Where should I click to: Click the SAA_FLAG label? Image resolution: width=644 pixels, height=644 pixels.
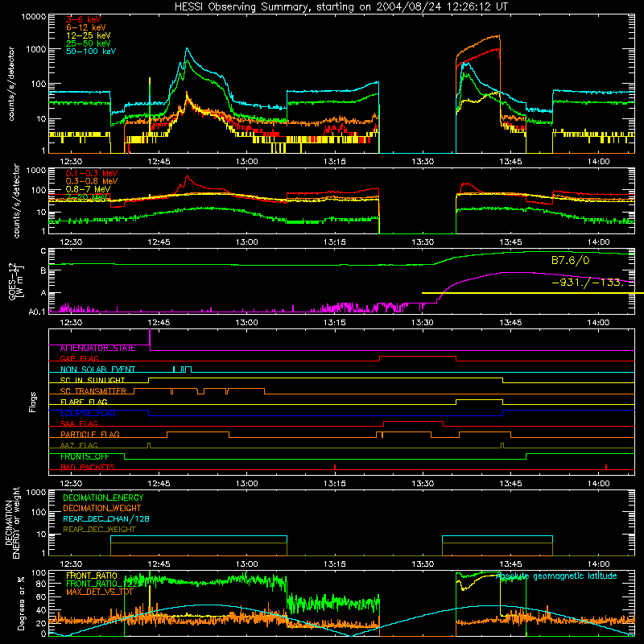pos(79,423)
